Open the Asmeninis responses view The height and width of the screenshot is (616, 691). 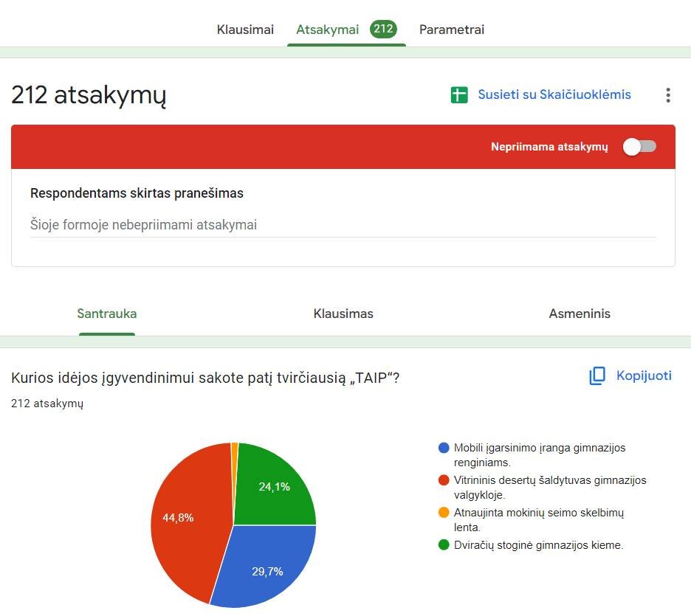[x=580, y=314]
